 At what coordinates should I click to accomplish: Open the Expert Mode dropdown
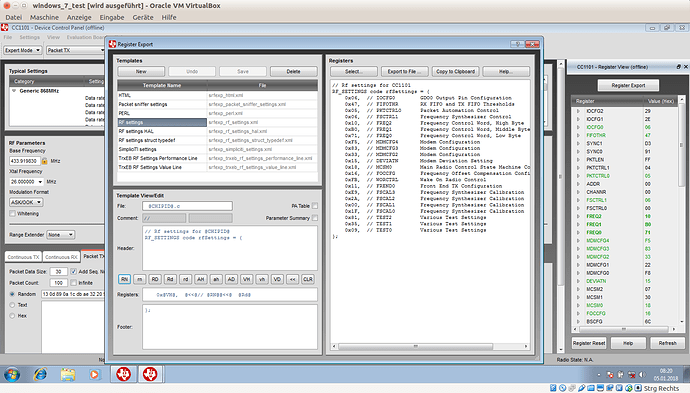[x=23, y=50]
